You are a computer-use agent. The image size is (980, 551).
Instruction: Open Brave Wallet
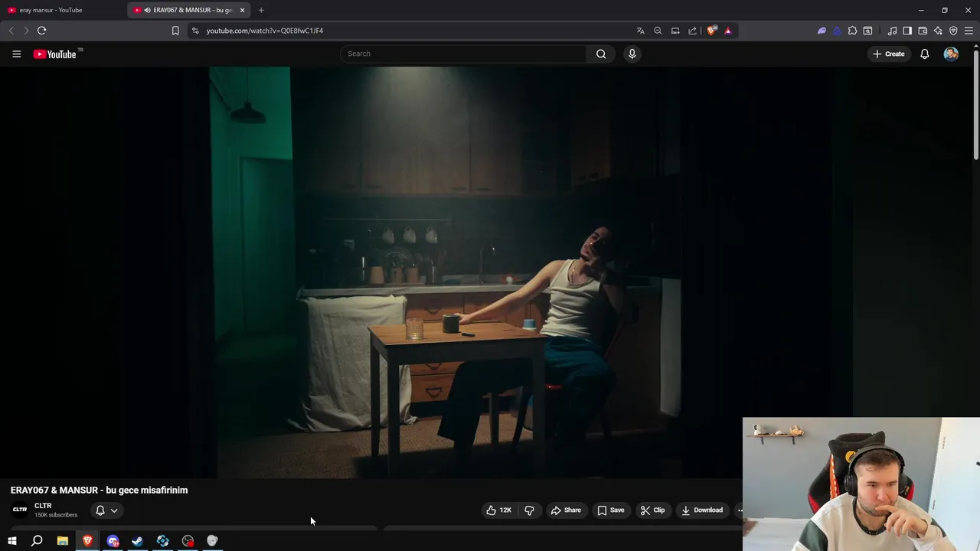[923, 31]
